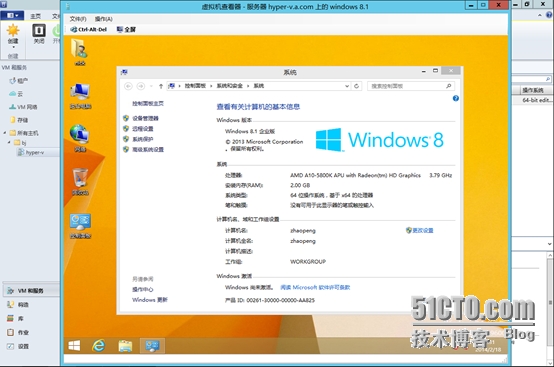This screenshot has width=554, height=367.
Task: Open the 主页 ribbon tab
Action: [x=36, y=16]
